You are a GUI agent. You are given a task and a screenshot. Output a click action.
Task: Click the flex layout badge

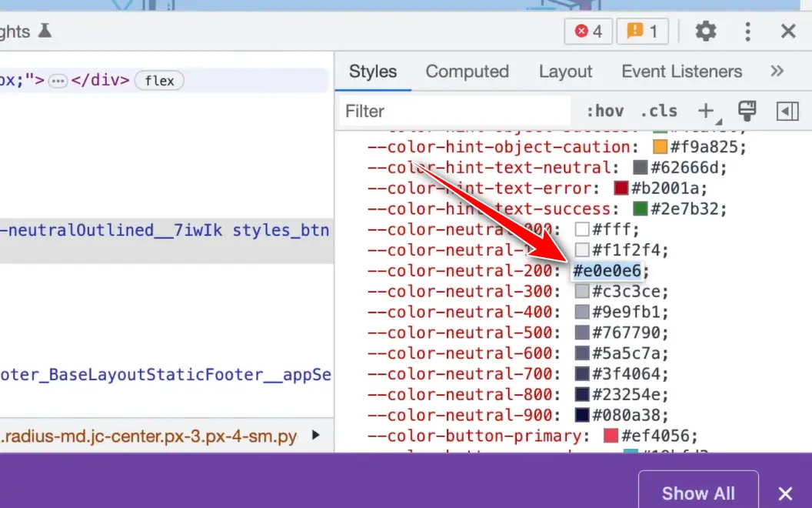pos(159,81)
